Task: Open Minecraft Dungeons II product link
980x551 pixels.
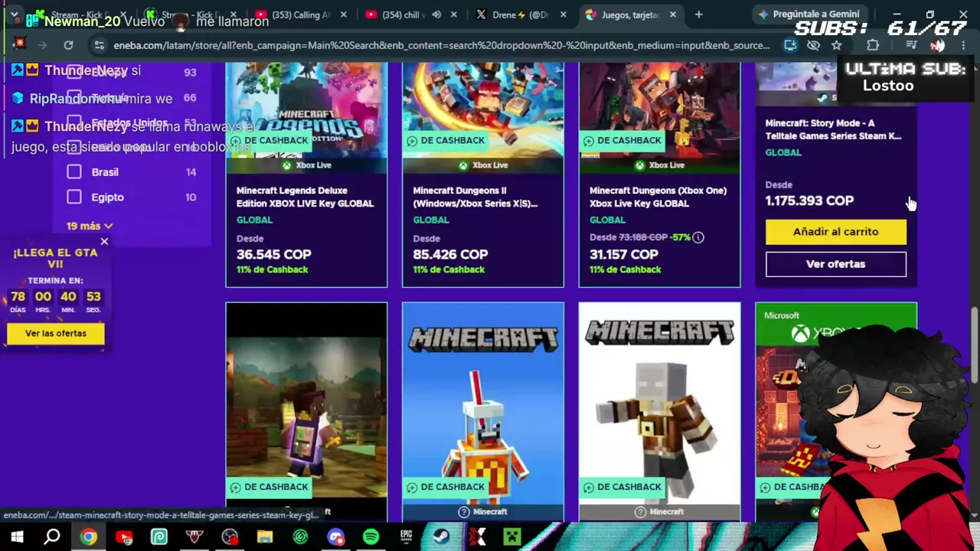Action: click(475, 197)
